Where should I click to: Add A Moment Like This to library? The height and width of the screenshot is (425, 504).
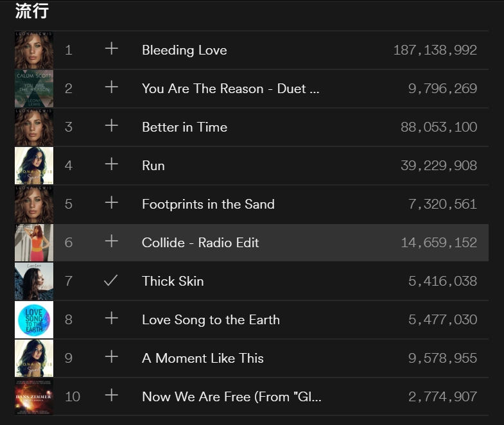(112, 357)
